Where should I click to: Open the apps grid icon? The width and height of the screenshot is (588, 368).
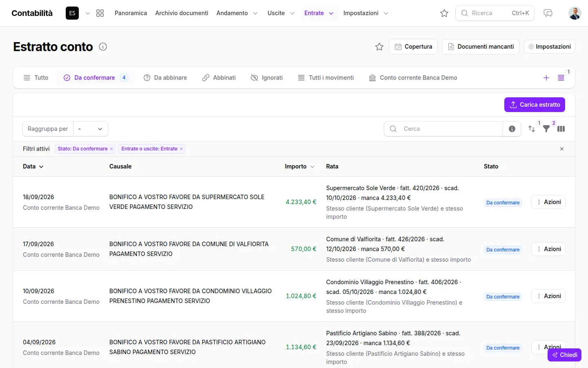[100, 13]
